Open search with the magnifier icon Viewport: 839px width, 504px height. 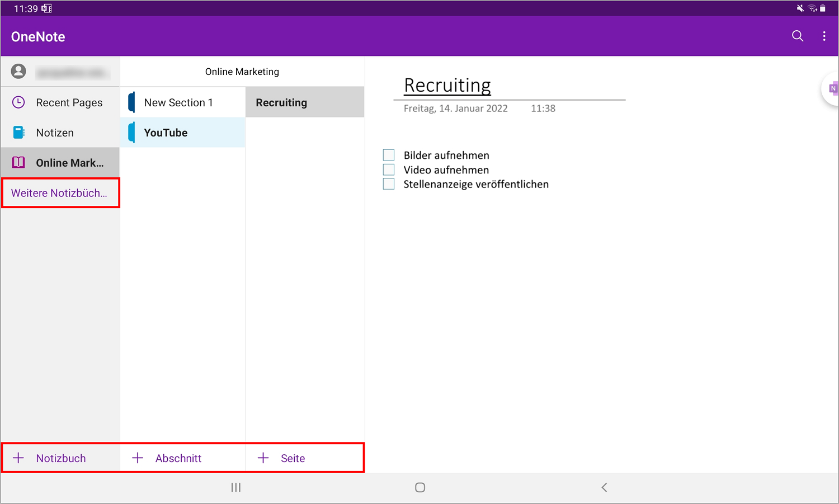pyautogui.click(x=798, y=36)
